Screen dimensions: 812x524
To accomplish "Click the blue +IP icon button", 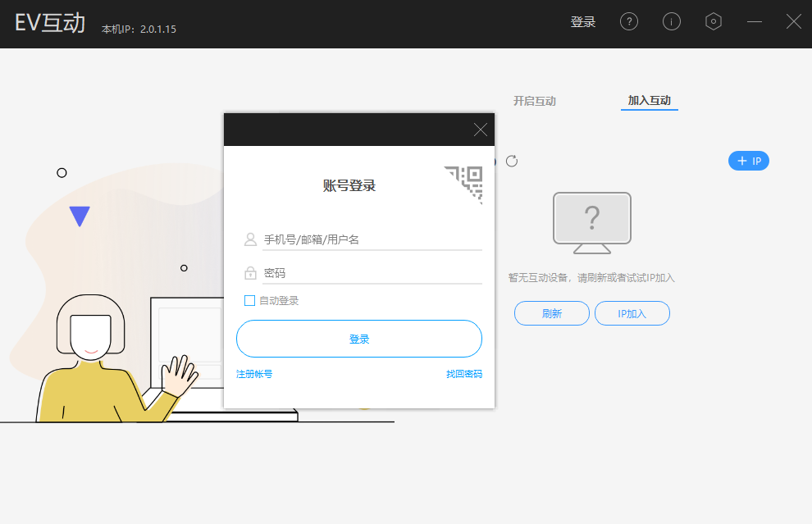I will point(748,161).
